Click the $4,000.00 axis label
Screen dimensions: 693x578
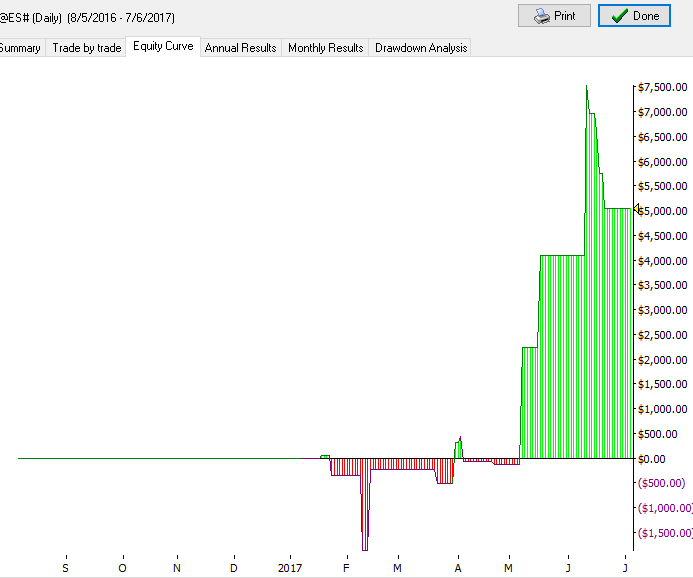coord(663,261)
